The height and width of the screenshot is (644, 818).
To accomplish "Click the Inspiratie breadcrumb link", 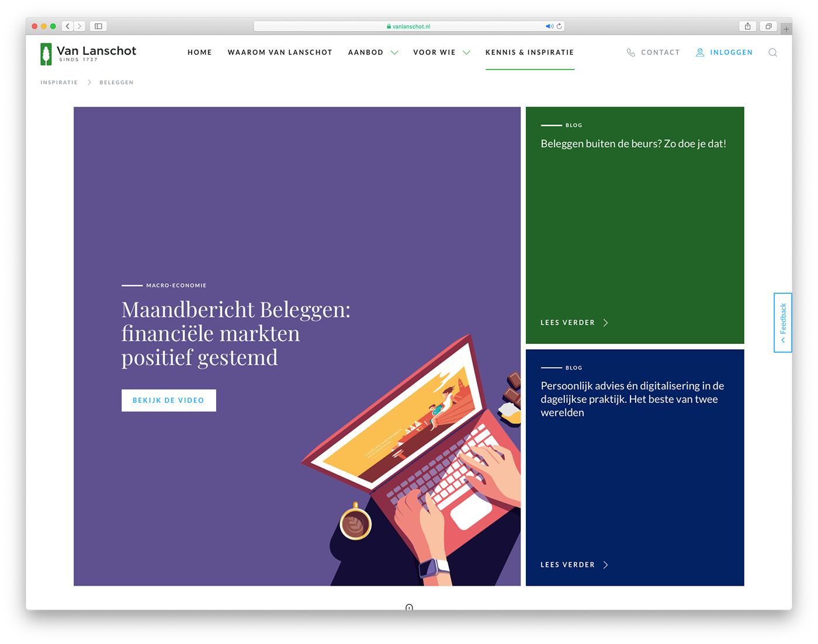I will 59,82.
